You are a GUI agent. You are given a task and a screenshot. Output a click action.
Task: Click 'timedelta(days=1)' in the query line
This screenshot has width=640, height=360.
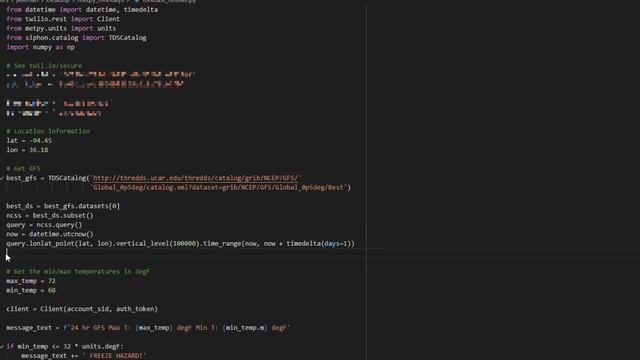tap(320, 244)
